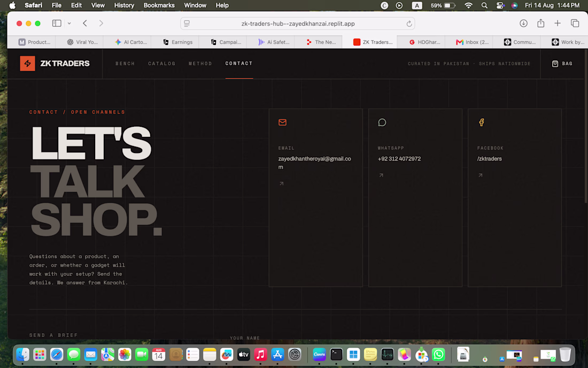The image size is (588, 368).
Task: Open Finder from the Dock
Action: (23, 355)
